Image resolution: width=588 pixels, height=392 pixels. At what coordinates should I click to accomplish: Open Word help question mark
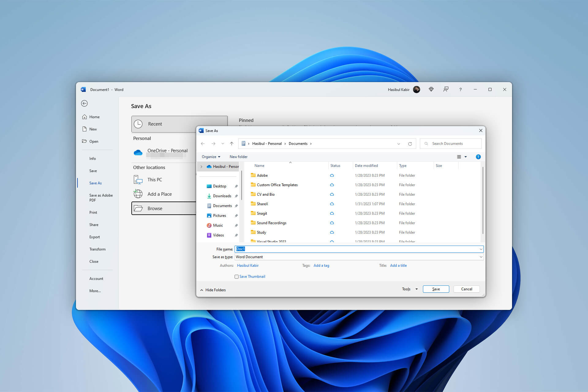(460, 89)
